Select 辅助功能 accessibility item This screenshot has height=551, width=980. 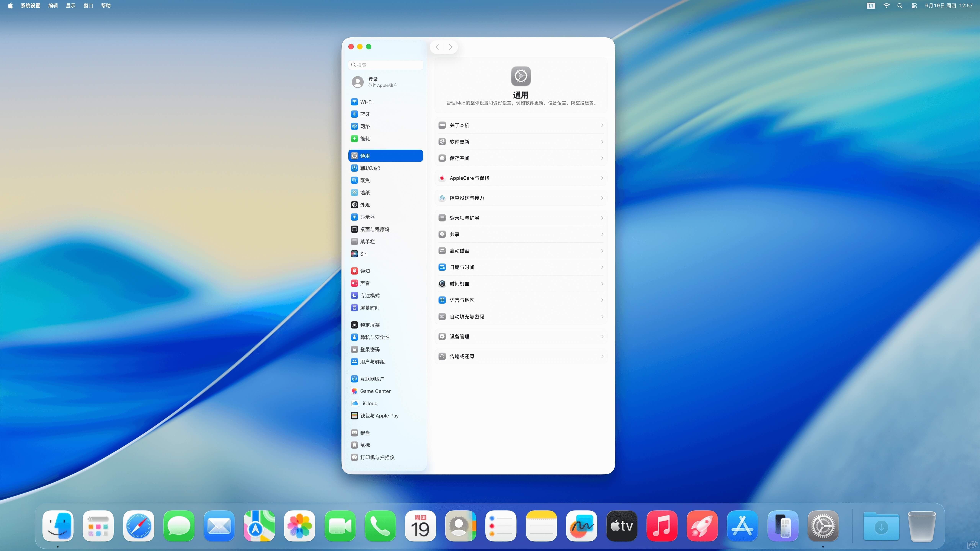385,168
